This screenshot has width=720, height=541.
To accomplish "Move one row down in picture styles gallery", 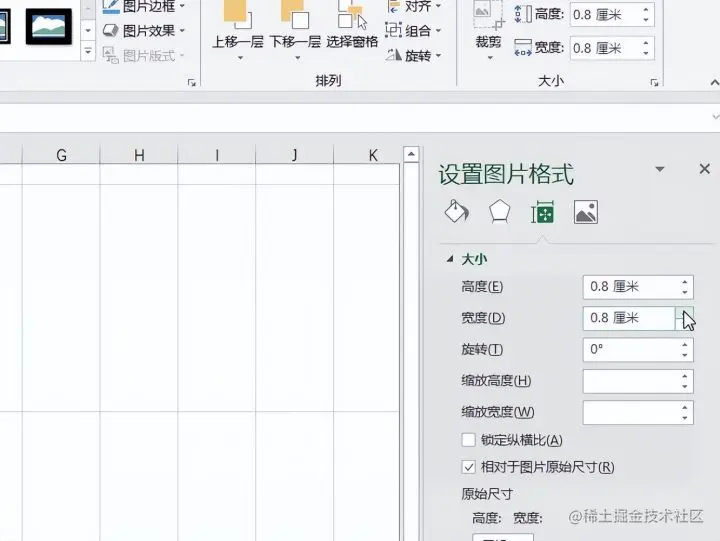I will coord(88,31).
